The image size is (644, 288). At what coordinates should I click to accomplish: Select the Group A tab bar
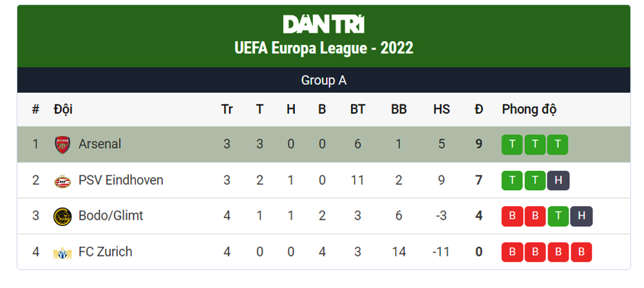tap(323, 81)
